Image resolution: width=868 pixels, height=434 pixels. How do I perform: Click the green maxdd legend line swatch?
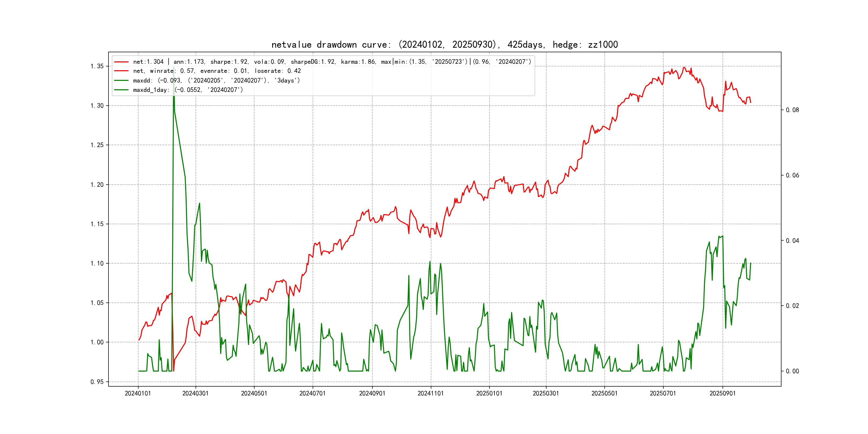point(121,81)
